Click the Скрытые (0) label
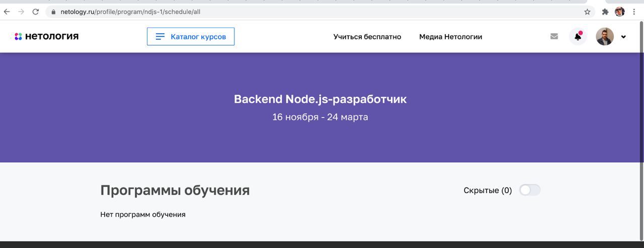Image resolution: width=644 pixels, height=248 pixels. [488, 191]
